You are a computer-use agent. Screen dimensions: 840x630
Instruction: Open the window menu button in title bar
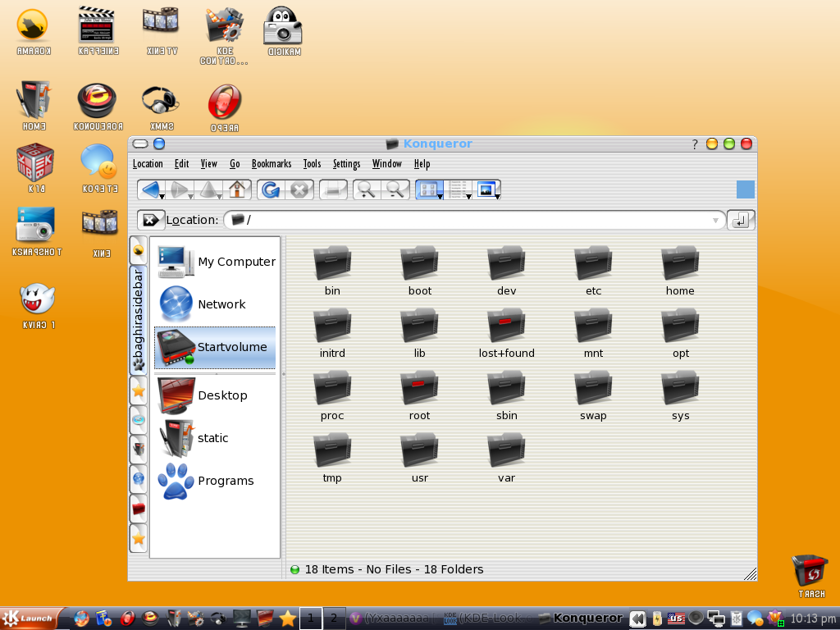[x=140, y=144]
